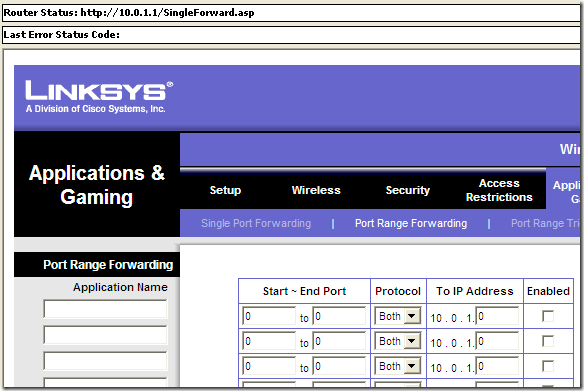
Task: Click first row start port field
Action: (x=269, y=316)
